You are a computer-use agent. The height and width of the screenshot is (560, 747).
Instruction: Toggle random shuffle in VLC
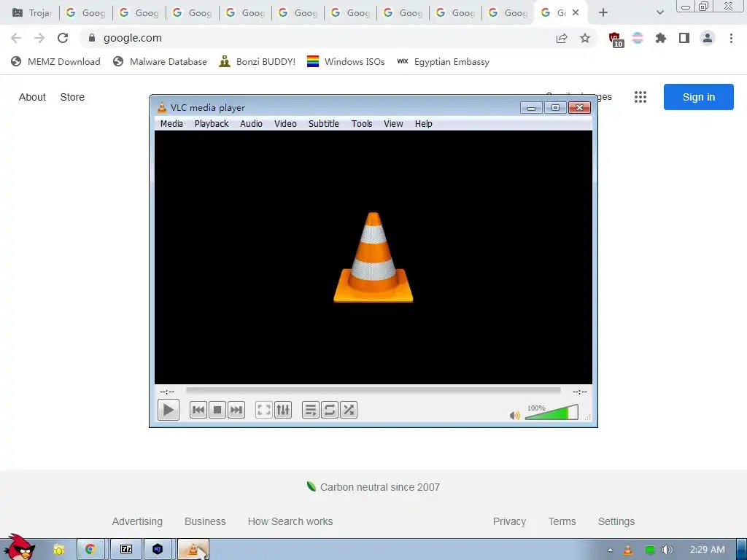[x=349, y=410]
